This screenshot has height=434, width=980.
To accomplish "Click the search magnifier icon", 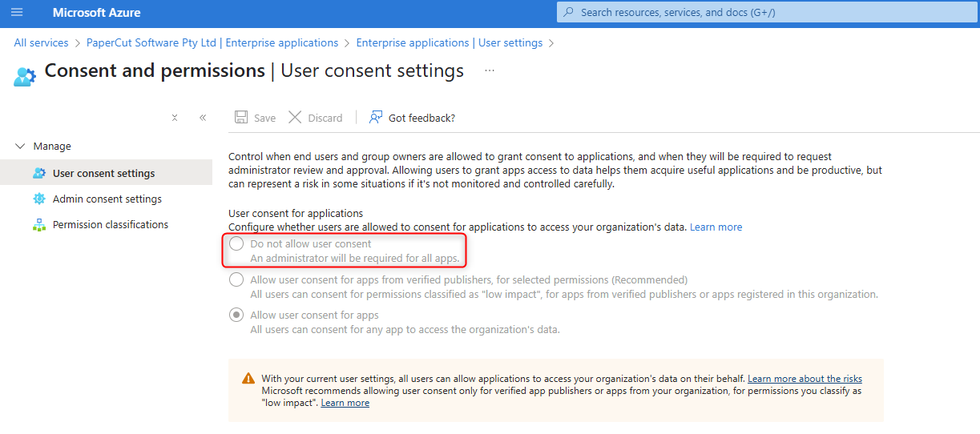I will point(569,13).
